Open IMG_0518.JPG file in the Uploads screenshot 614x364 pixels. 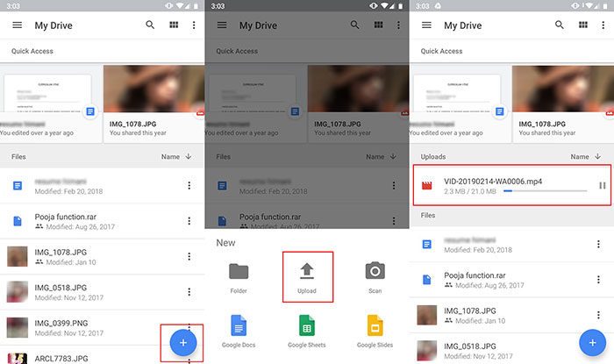511,350
